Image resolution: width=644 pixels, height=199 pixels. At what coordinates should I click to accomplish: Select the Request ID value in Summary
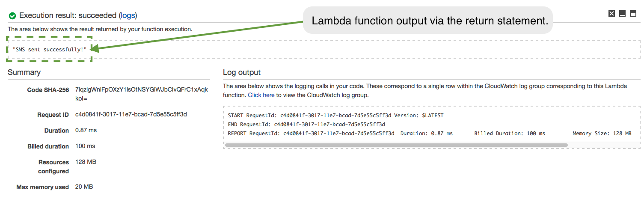coord(131,114)
